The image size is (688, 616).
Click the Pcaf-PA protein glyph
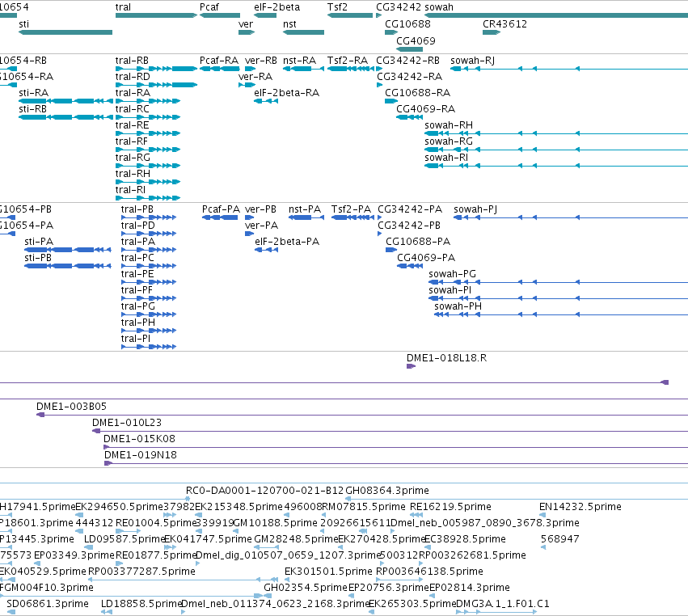click(220, 217)
